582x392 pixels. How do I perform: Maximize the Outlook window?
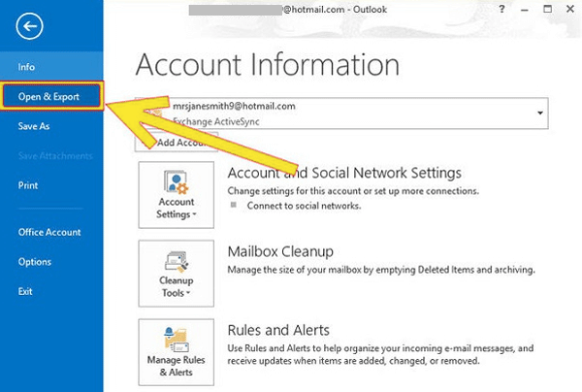[x=547, y=9]
